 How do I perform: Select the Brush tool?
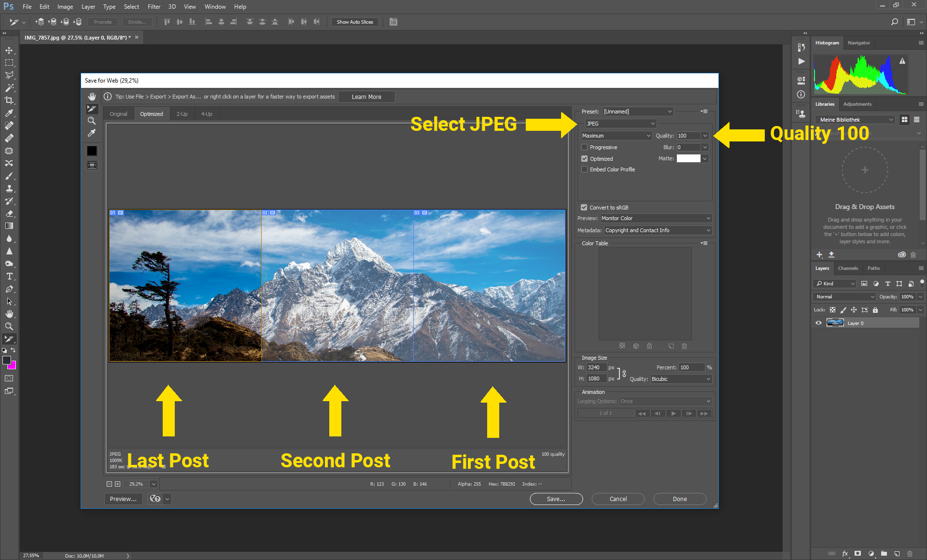click(9, 176)
